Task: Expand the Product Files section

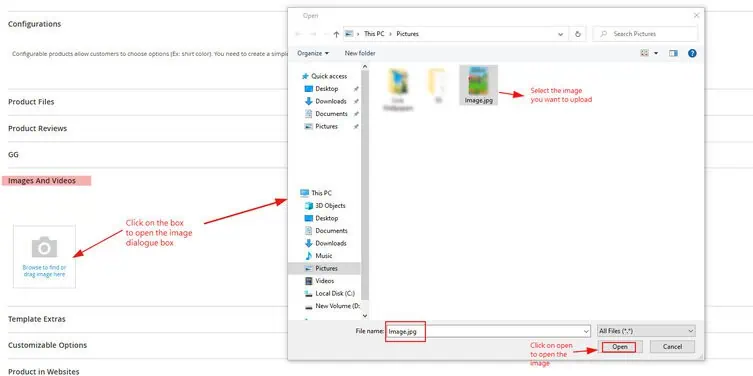Action: (x=31, y=102)
